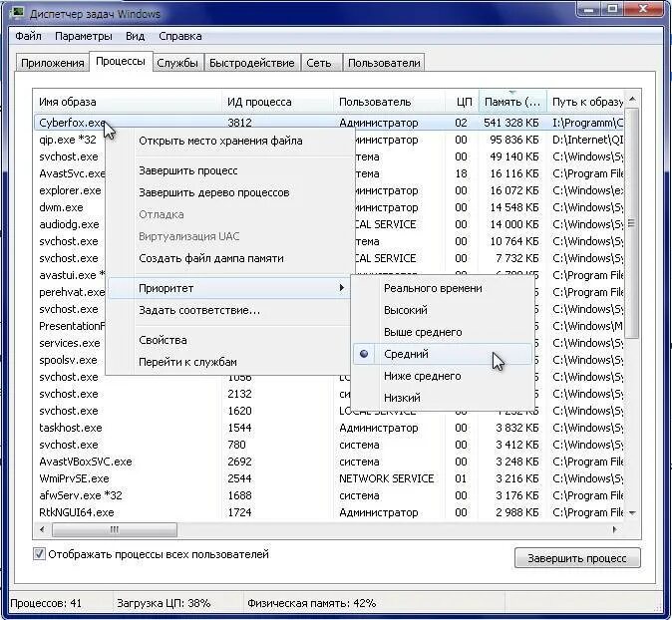Click Процессов: 41 in status bar
This screenshot has height=620, width=672.
(x=46, y=603)
